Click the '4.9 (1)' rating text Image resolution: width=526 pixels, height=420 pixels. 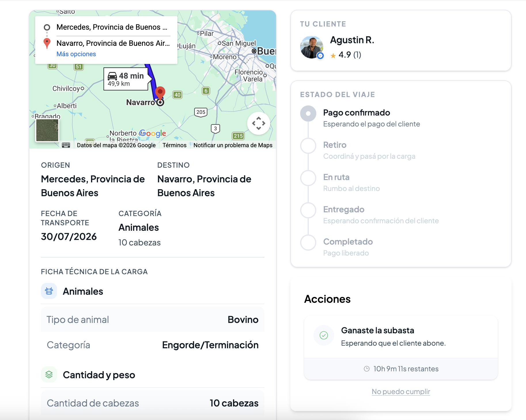pos(350,55)
